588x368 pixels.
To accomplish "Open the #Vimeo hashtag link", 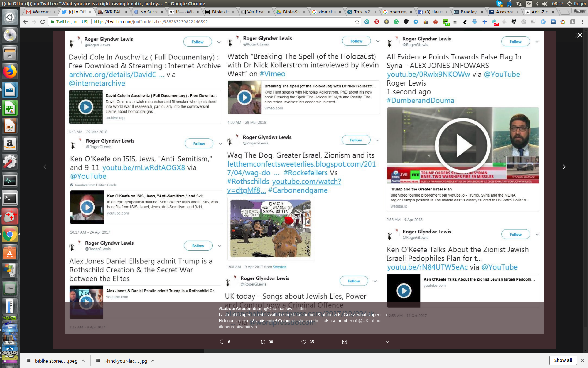I will coord(272,74).
